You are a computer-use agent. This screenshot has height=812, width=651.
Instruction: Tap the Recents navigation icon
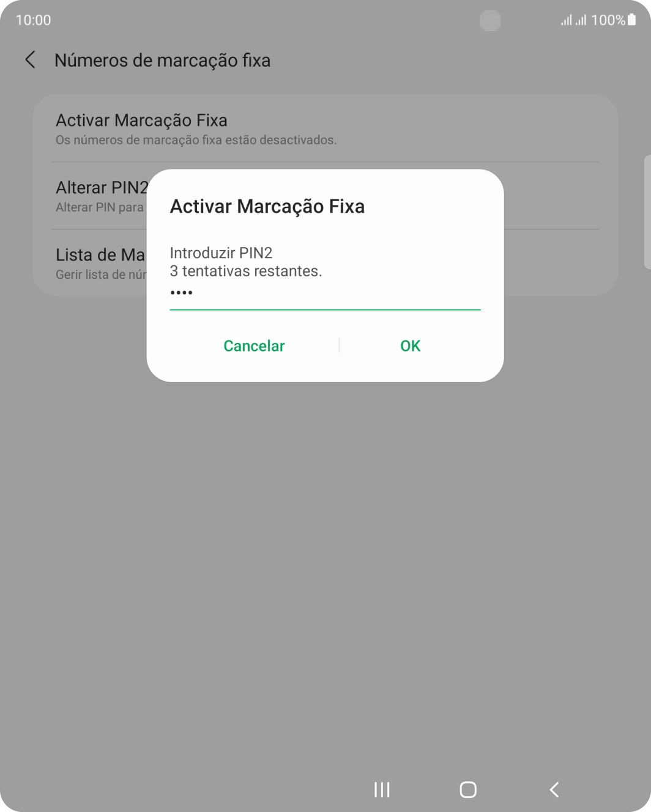pyautogui.click(x=381, y=790)
